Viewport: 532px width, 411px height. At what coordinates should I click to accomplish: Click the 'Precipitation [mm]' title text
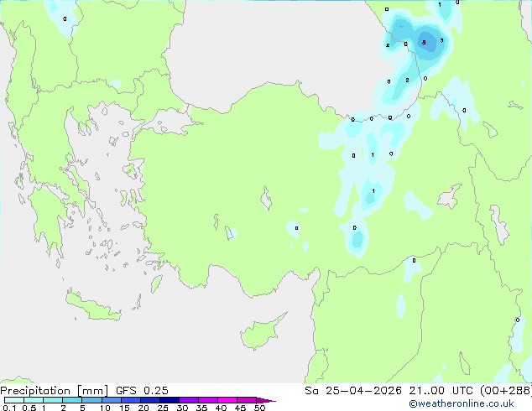(x=55, y=391)
